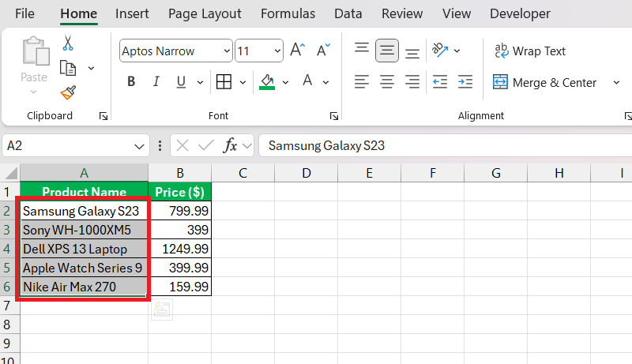Click the Decrease Indent icon

[440, 82]
